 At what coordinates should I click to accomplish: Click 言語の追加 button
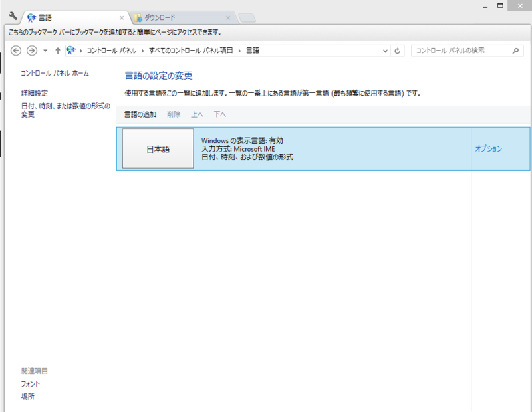click(140, 114)
